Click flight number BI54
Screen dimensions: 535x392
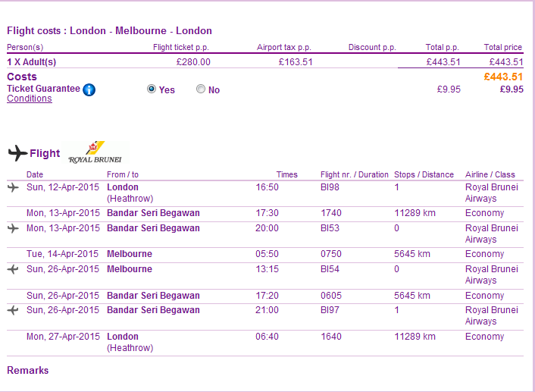click(330, 269)
